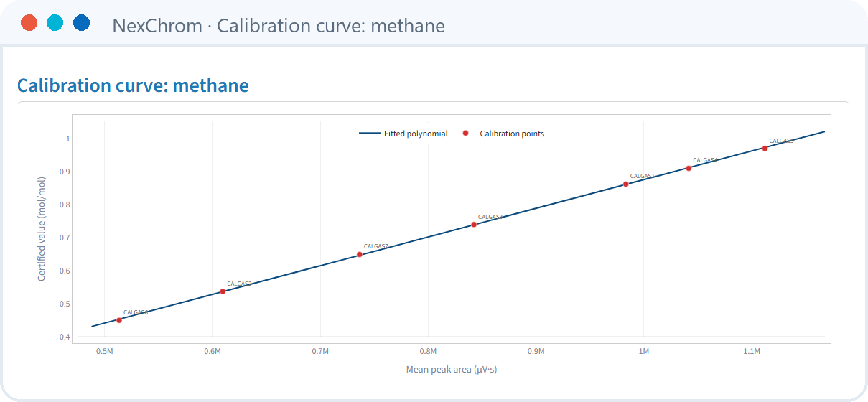This screenshot has height=402, width=868.
Task: Click the 0.9M x-axis tick label
Action: click(536, 352)
